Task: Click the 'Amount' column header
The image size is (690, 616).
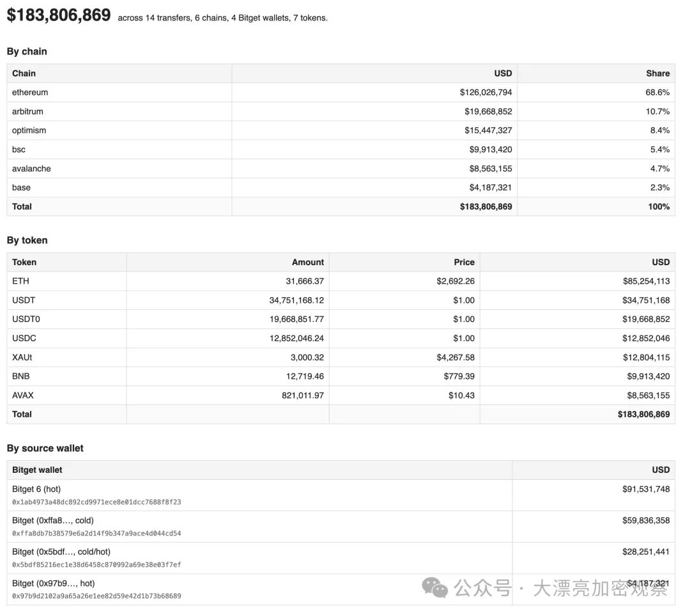Action: click(307, 262)
